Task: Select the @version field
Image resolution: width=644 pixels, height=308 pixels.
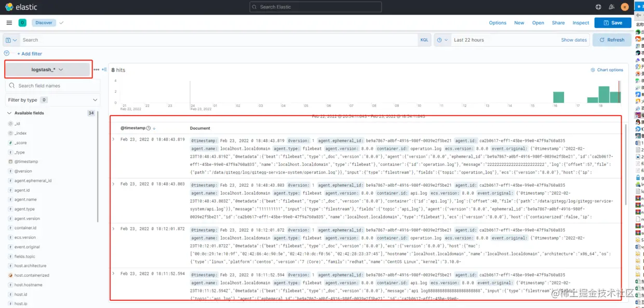Action: point(23,171)
